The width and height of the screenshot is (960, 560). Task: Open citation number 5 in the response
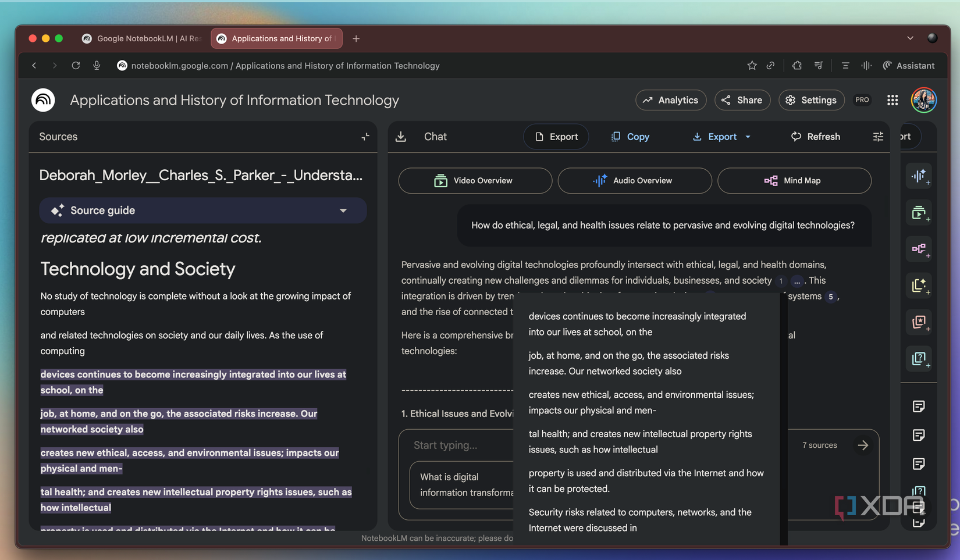(x=831, y=297)
